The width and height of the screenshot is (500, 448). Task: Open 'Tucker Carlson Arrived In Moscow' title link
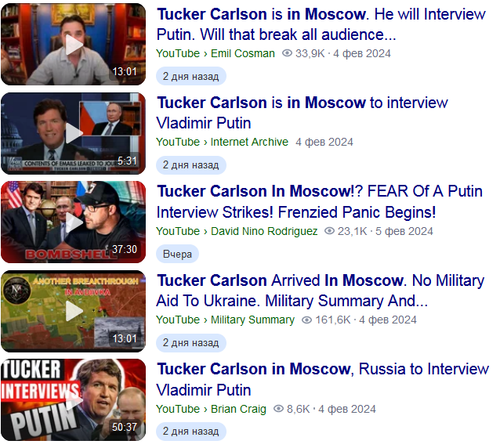click(321, 291)
